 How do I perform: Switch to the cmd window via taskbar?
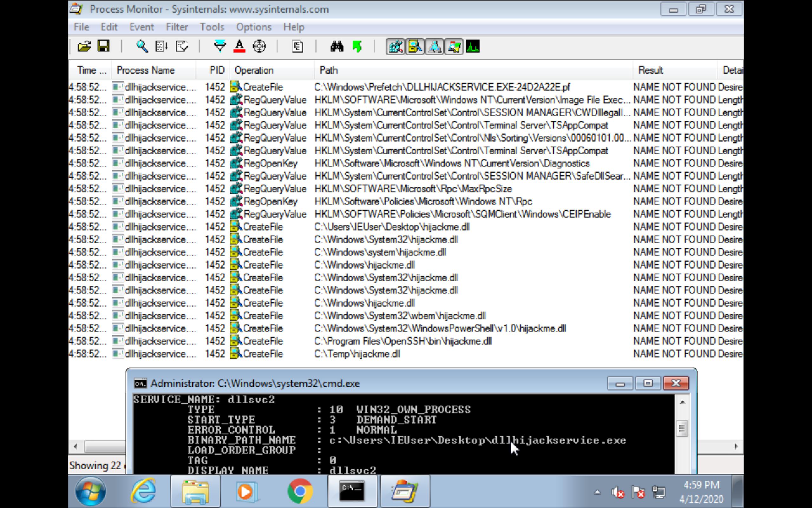click(352, 492)
